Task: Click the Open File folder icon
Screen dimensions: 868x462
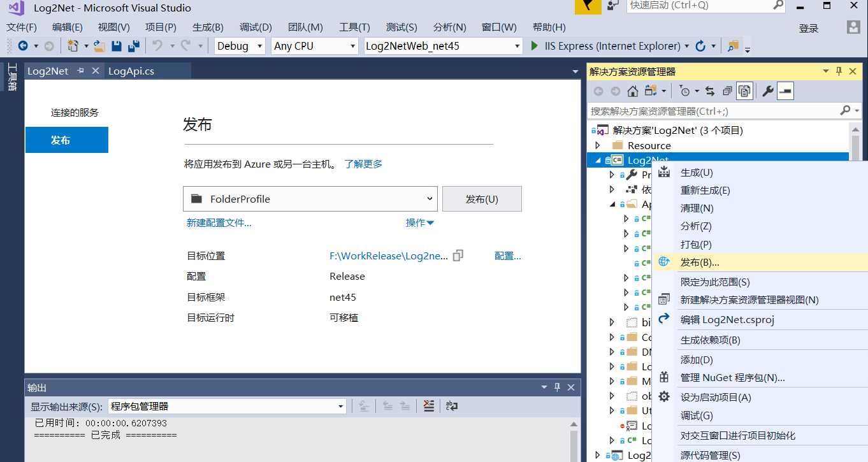Action: click(99, 46)
